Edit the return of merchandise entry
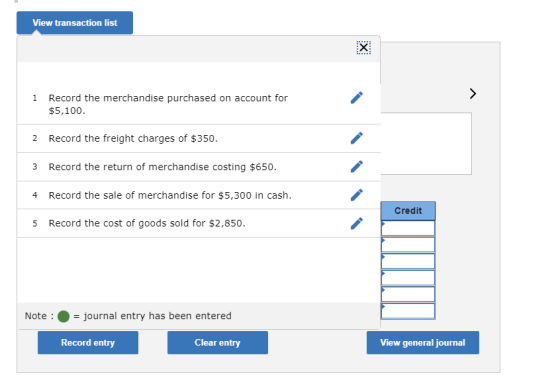The width and height of the screenshot is (560, 390). pyautogui.click(x=357, y=166)
